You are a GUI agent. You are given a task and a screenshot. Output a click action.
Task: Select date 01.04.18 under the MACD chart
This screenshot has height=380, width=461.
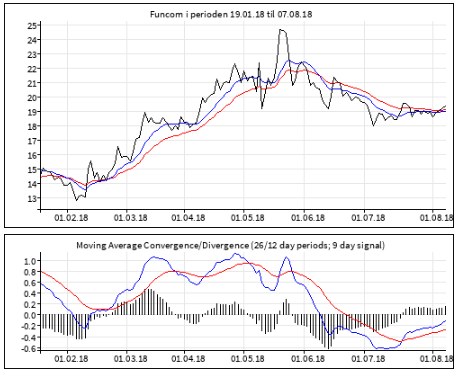coord(188,359)
